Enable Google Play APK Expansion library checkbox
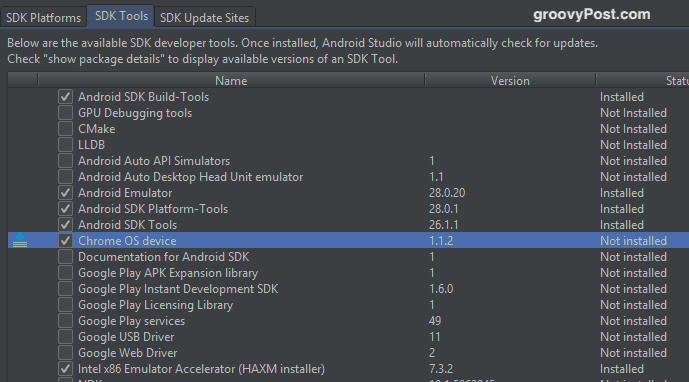 65,273
